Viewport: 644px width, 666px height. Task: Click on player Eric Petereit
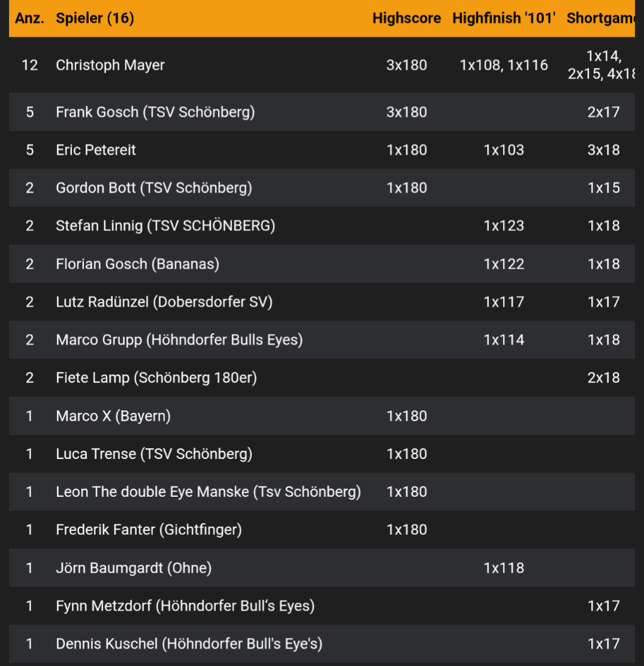coord(96,150)
